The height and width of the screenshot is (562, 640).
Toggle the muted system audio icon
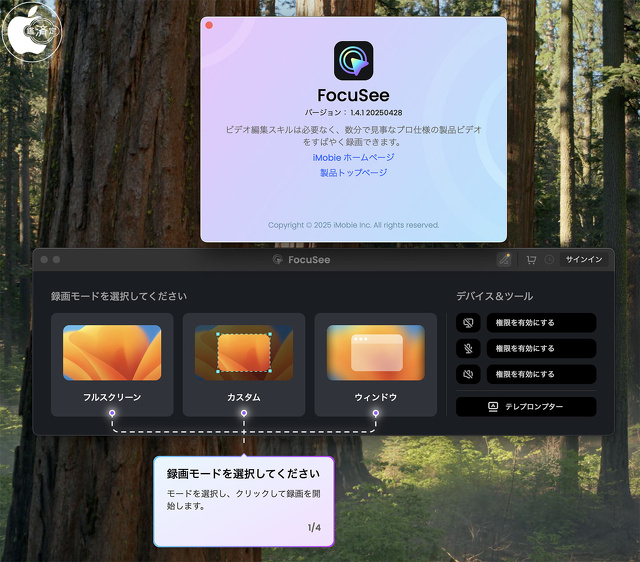click(468, 374)
